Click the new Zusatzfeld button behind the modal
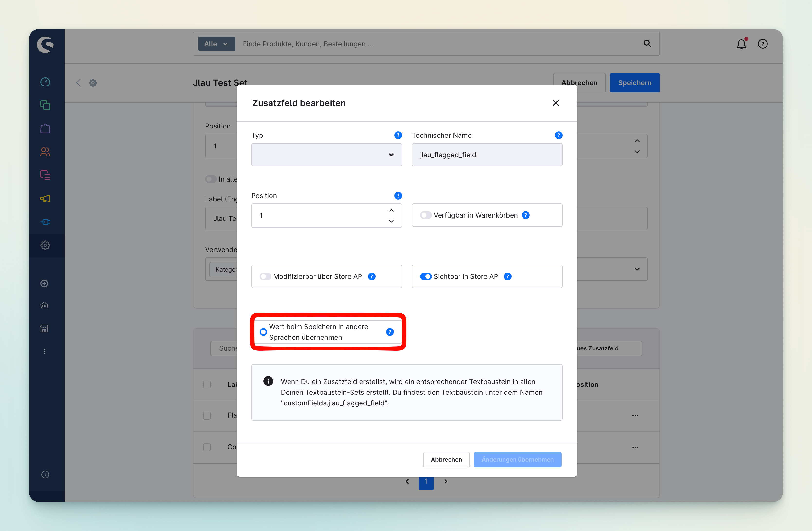Viewport: 812px width, 531px height. pyautogui.click(x=610, y=348)
